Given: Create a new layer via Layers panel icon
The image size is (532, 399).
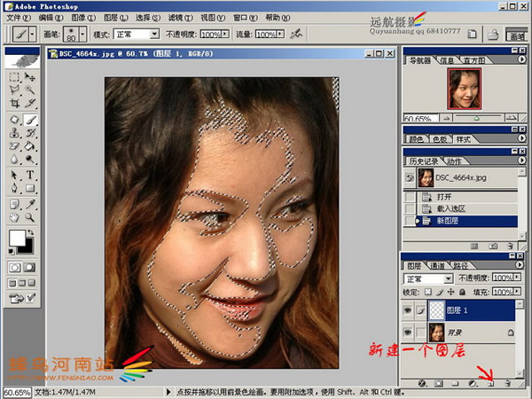Looking at the screenshot, I should 490,383.
